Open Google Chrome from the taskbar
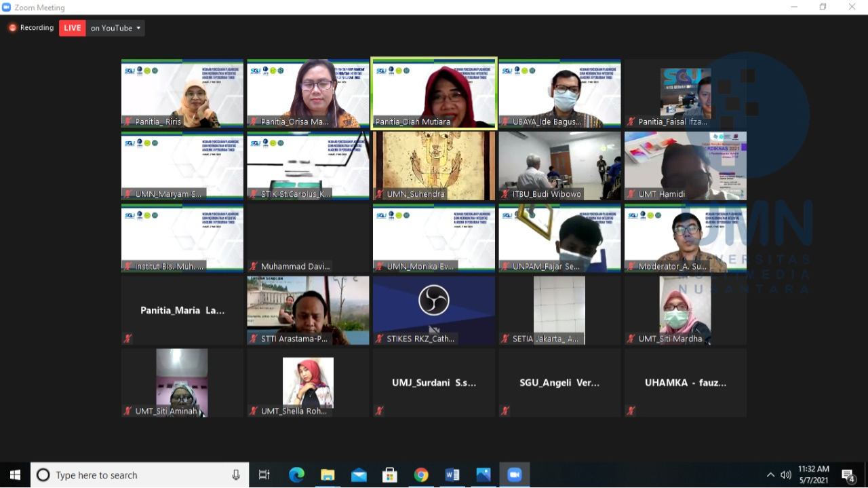This screenshot has width=868, height=488. (421, 475)
